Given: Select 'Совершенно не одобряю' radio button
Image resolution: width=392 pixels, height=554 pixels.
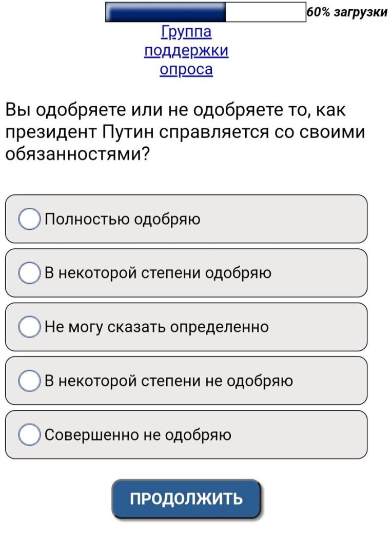Looking at the screenshot, I should (x=29, y=434).
